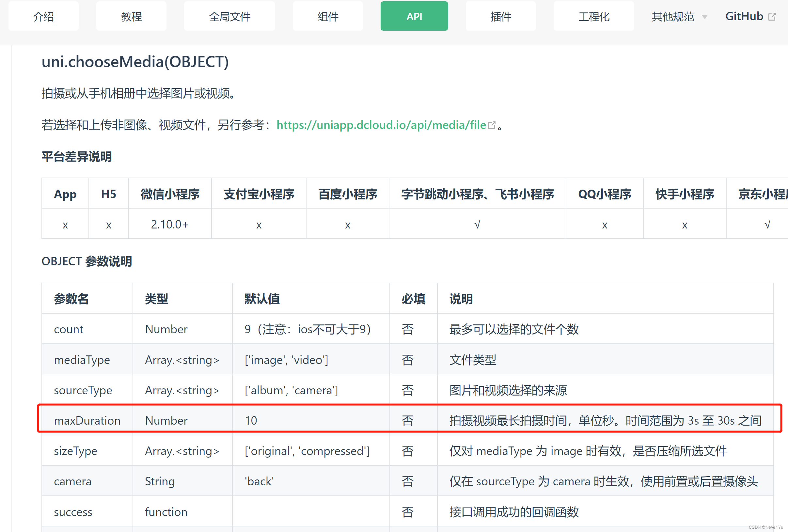788x532 pixels.
Task: Click the 微信小程序 column header
Action: coord(170,194)
